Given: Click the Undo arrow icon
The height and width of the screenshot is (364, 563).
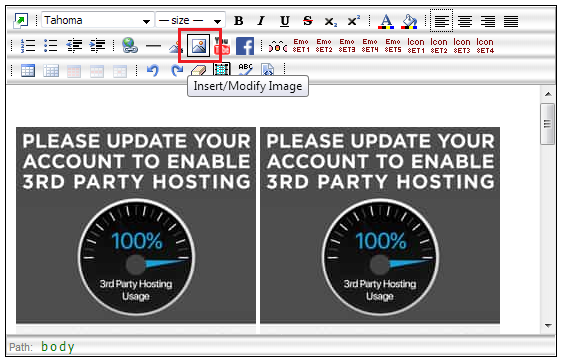Looking at the screenshot, I should (153, 70).
